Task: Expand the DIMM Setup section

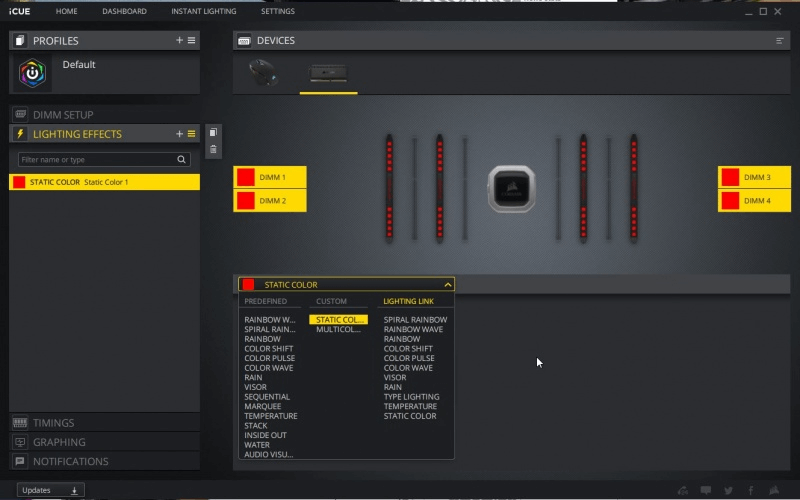Action: [62, 115]
